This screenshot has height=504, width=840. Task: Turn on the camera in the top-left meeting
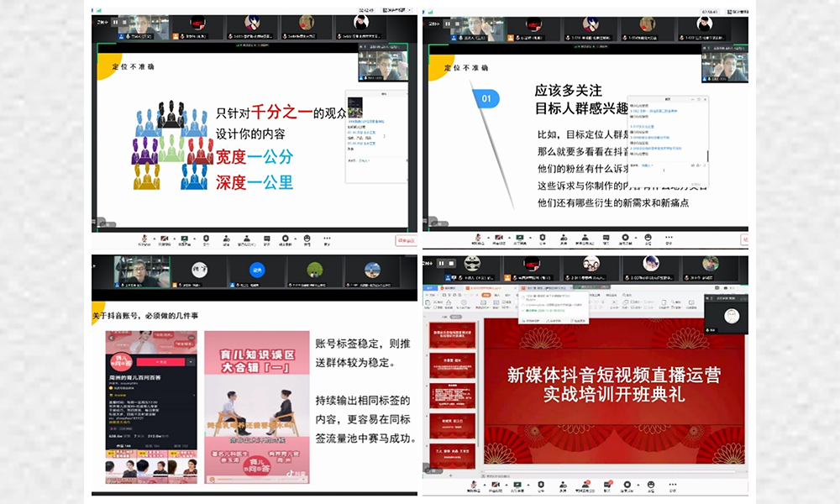pos(164,239)
